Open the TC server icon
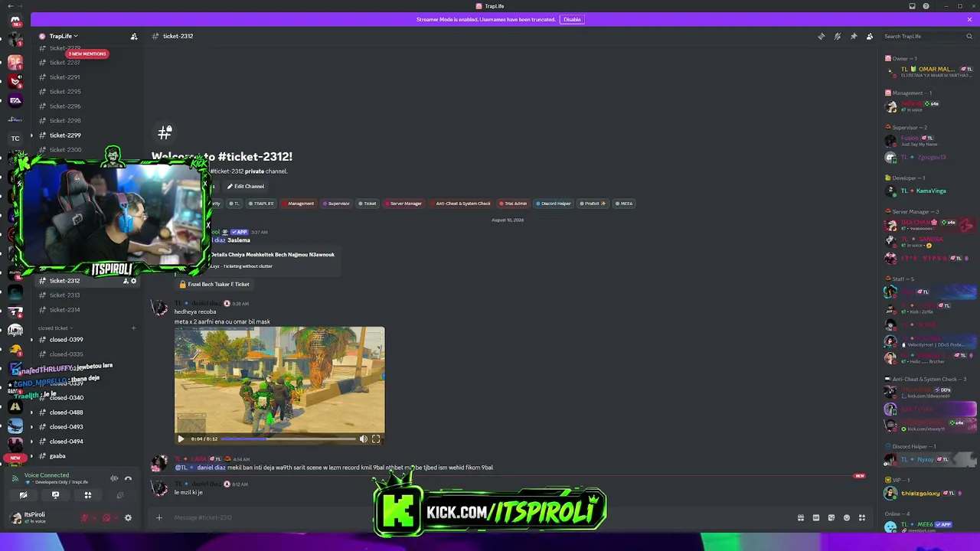 15,139
